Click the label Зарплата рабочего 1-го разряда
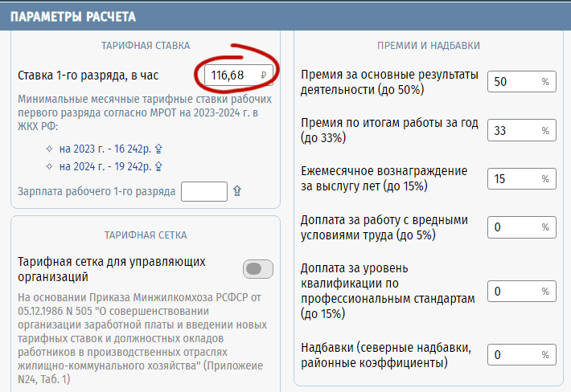Image resolution: width=571 pixels, height=392 pixels. click(97, 192)
